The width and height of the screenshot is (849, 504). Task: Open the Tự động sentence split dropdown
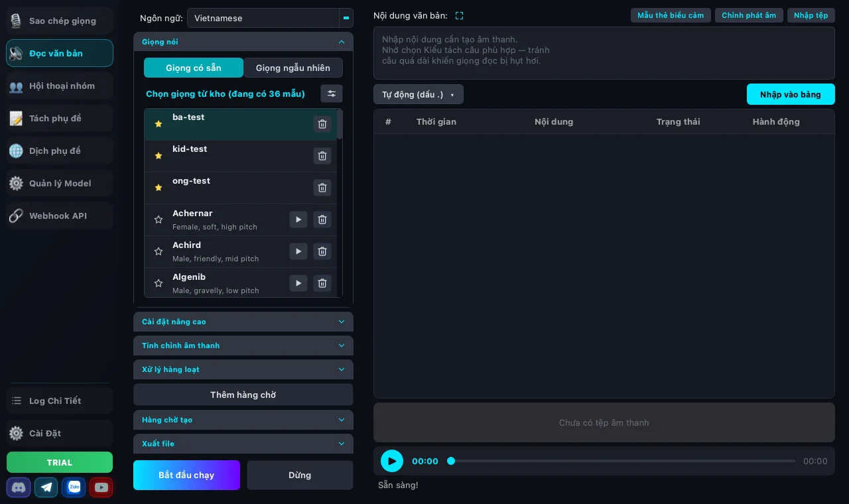point(419,94)
